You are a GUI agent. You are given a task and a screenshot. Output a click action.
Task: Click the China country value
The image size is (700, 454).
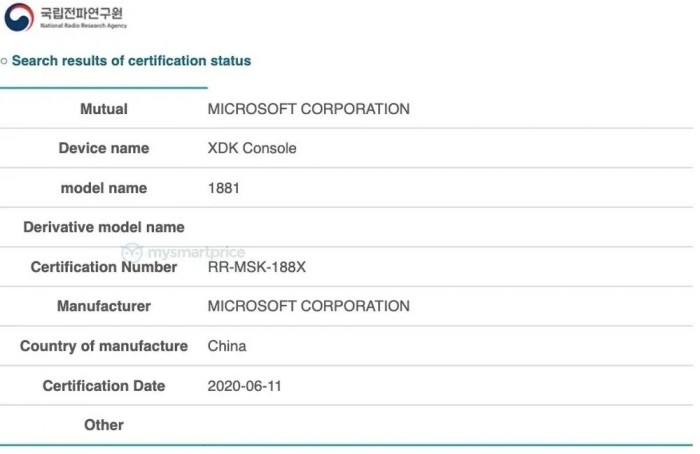[x=227, y=346]
